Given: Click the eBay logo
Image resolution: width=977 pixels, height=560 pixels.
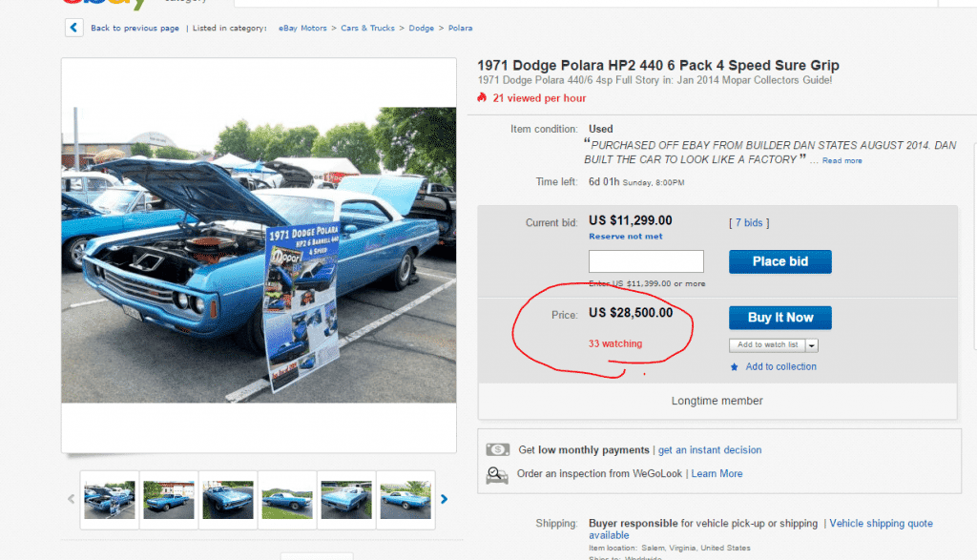Looking at the screenshot, I should coord(105,4).
